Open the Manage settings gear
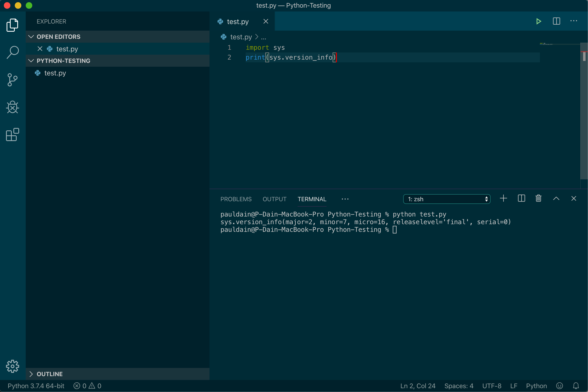 coord(12,366)
